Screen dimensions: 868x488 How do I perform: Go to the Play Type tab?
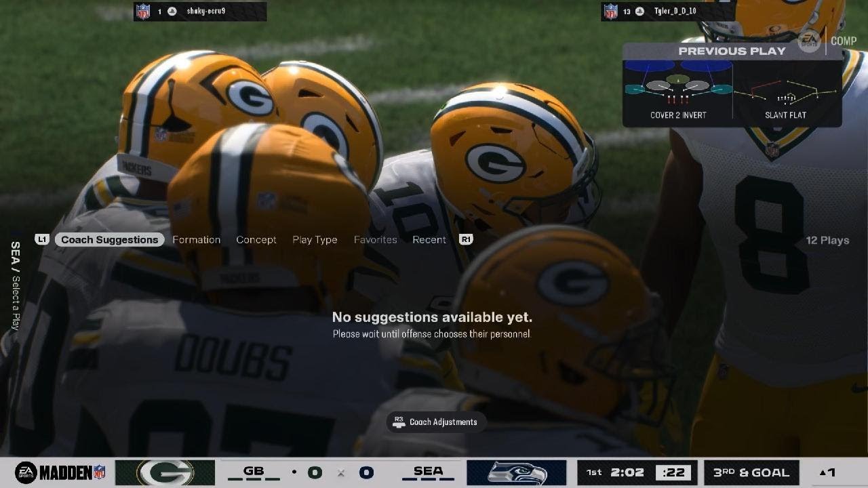pos(315,240)
